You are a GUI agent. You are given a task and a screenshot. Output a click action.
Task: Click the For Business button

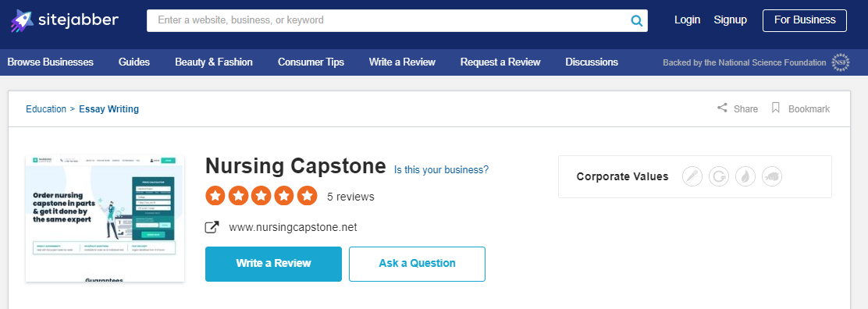[805, 20]
